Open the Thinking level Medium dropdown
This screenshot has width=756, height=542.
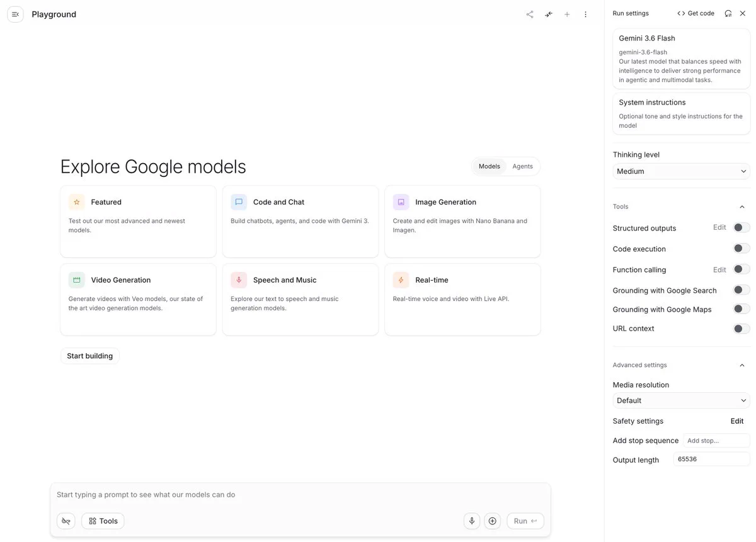[682, 171]
